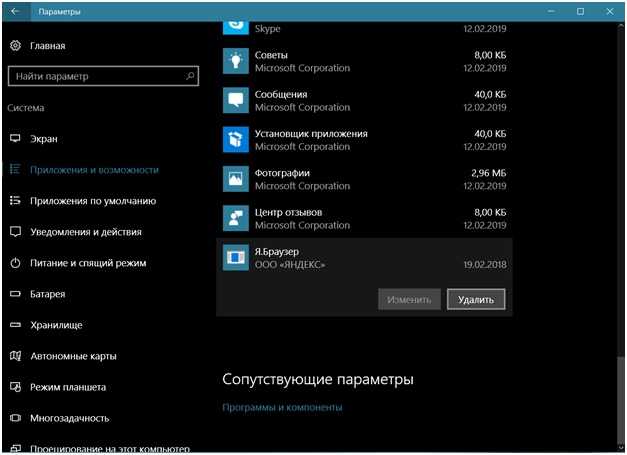627x455 pixels.
Task: Click the 2,96 МБ size value
Action: 489,173
